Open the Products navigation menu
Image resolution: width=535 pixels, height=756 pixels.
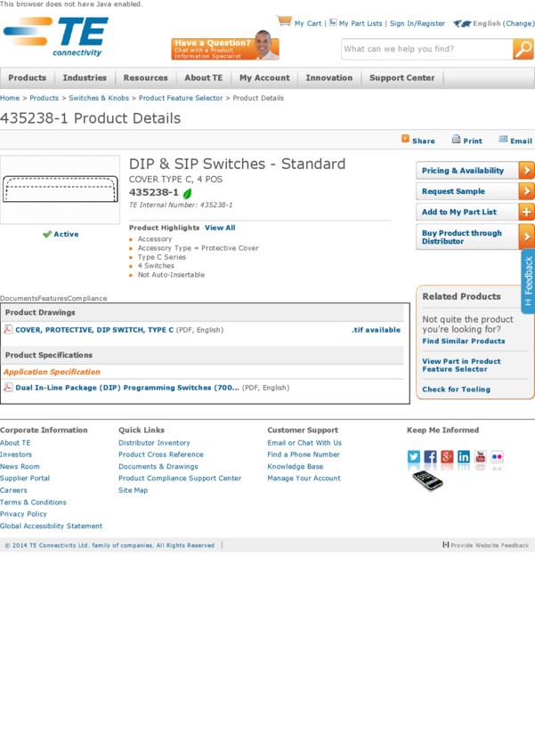(x=28, y=78)
